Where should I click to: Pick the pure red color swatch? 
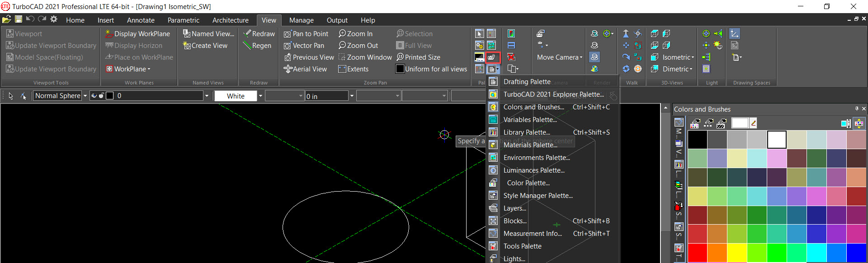[698, 253]
